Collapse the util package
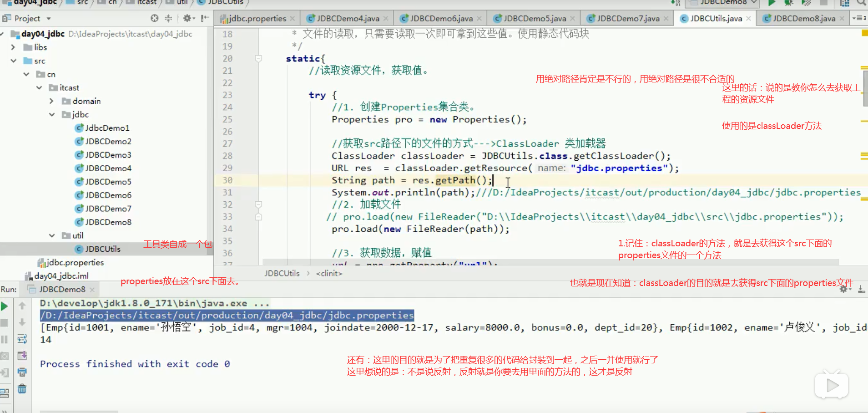Image resolution: width=868 pixels, height=413 pixels. [52, 235]
